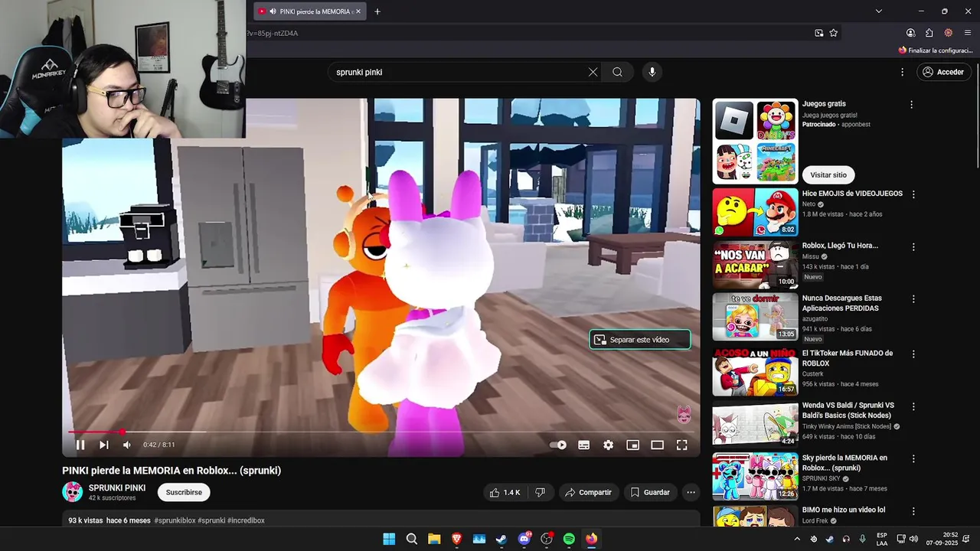Open the list-all-tabs chevron
The height and width of the screenshot is (551, 980).
879,11
